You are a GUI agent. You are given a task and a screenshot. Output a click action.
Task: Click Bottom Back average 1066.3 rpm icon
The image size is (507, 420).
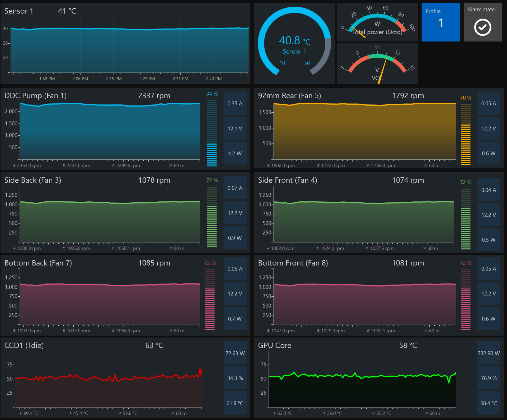(x=113, y=331)
